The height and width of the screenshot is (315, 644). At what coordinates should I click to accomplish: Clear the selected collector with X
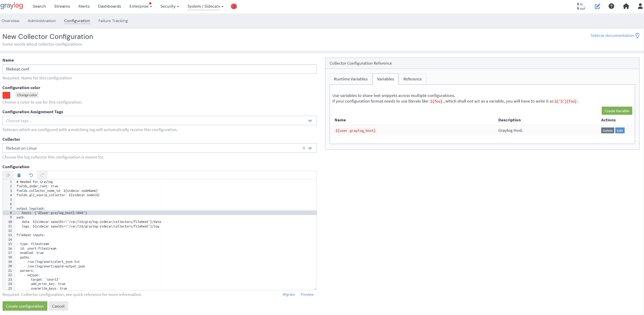[304, 148]
